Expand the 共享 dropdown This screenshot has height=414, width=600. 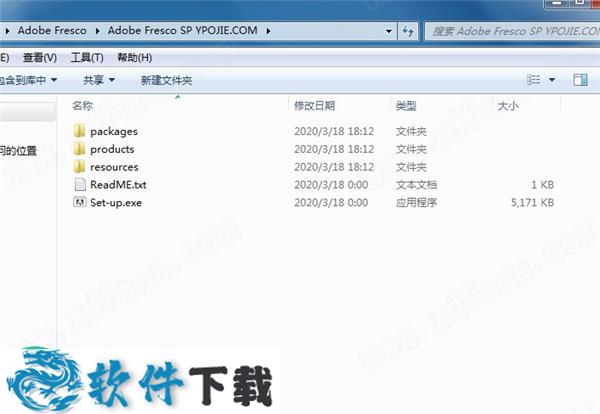click(x=98, y=79)
